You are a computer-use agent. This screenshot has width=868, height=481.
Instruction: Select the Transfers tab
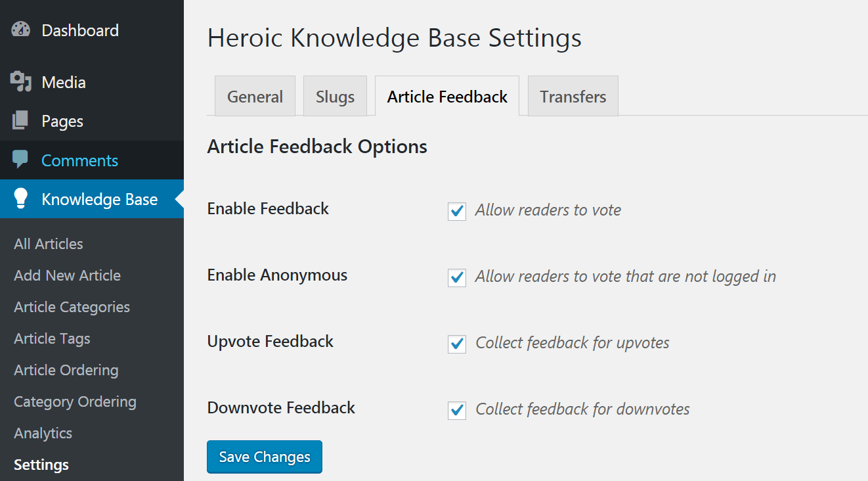(573, 97)
